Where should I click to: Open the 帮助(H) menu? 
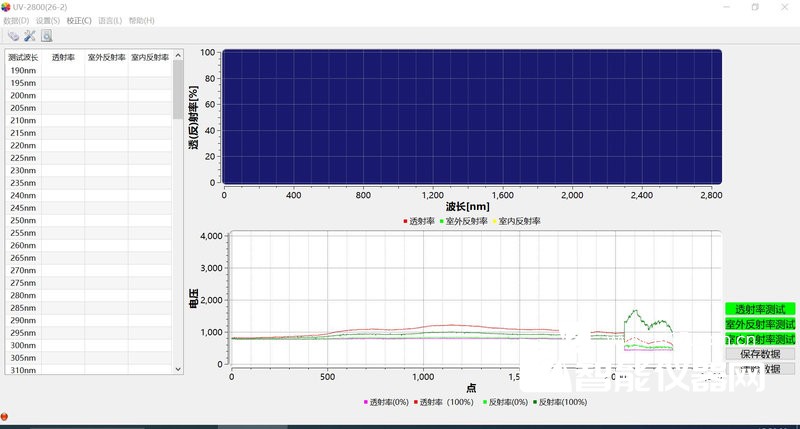click(x=141, y=20)
